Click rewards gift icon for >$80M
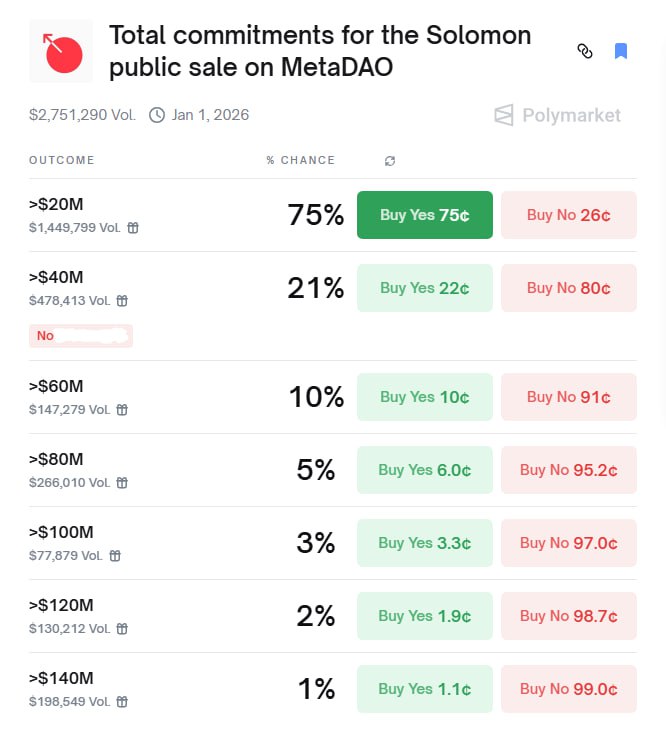The width and height of the screenshot is (666, 743). pyautogui.click(x=122, y=483)
